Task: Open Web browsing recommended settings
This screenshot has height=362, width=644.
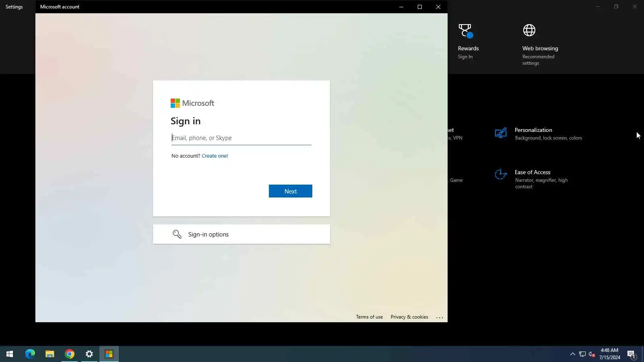Action: 540,56
